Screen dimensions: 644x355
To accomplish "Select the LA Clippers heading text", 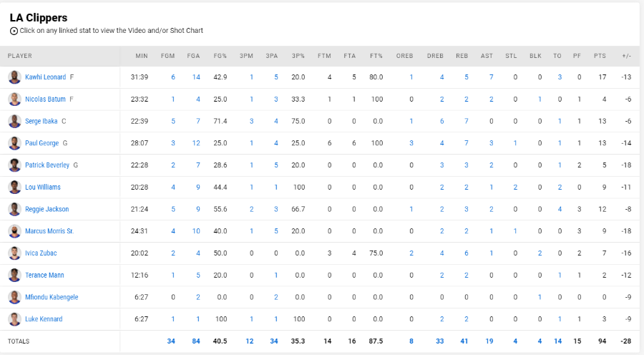I will (x=39, y=18).
